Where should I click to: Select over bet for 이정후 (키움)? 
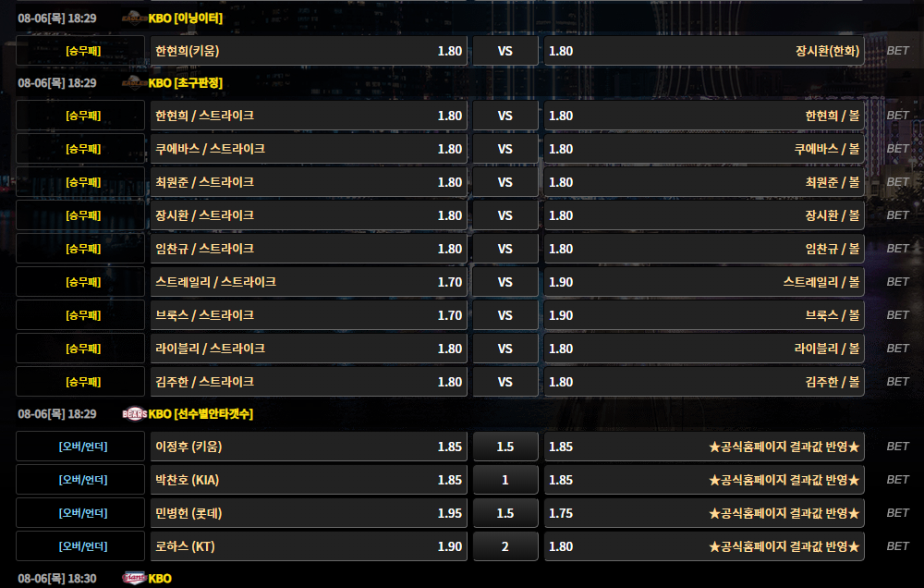pos(309,447)
